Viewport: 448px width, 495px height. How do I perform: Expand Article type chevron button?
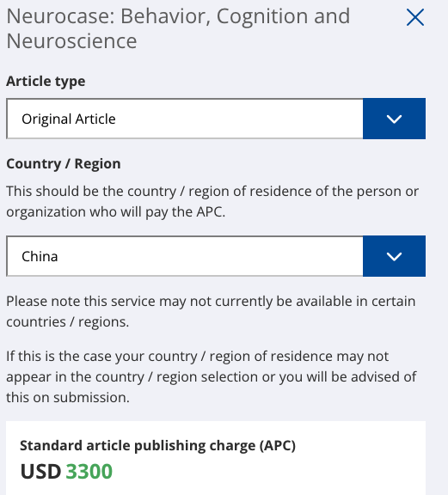[394, 119]
